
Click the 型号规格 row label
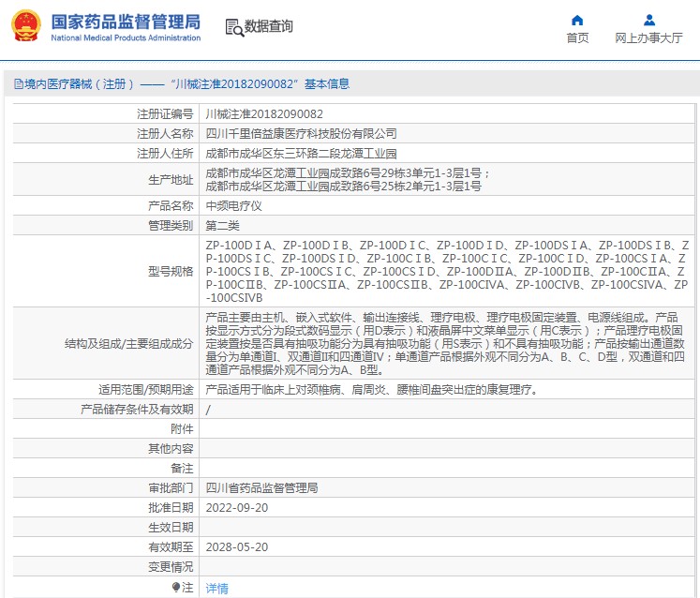171,272
